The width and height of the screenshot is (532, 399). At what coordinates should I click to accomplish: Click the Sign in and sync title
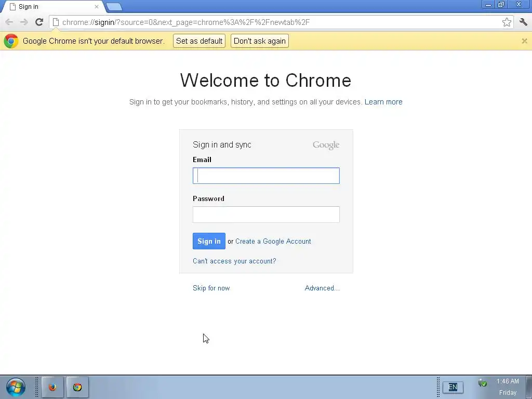click(x=222, y=145)
